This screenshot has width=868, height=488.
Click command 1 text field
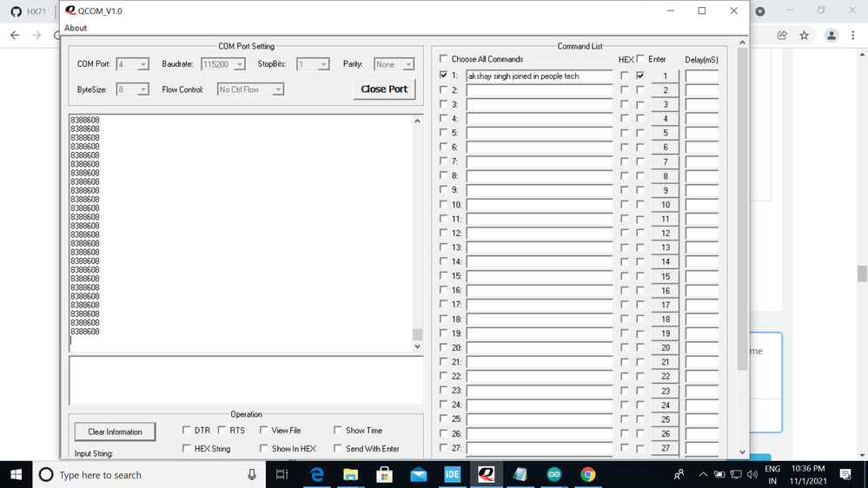click(540, 76)
